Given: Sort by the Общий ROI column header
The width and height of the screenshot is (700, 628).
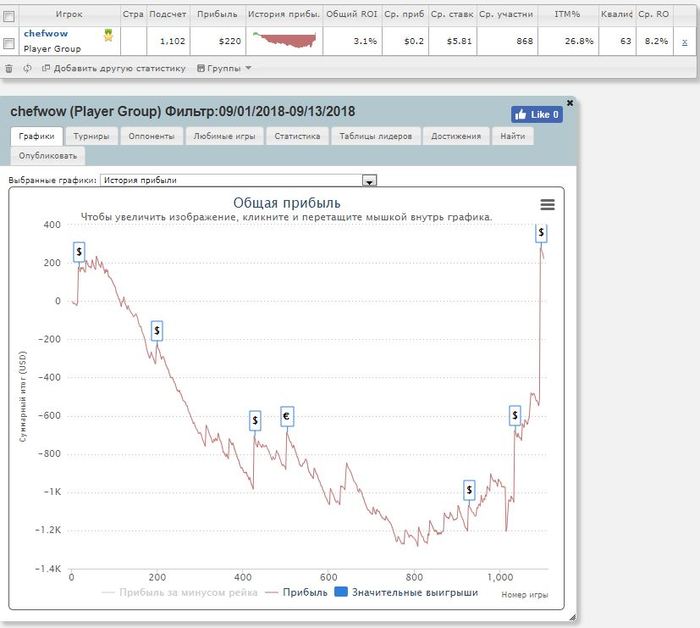Looking at the screenshot, I should coord(352,14).
